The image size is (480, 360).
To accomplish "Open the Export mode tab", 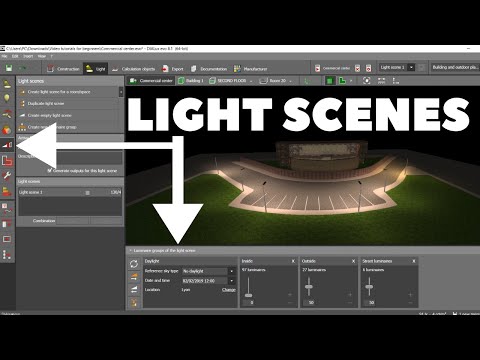I will [x=173, y=69].
